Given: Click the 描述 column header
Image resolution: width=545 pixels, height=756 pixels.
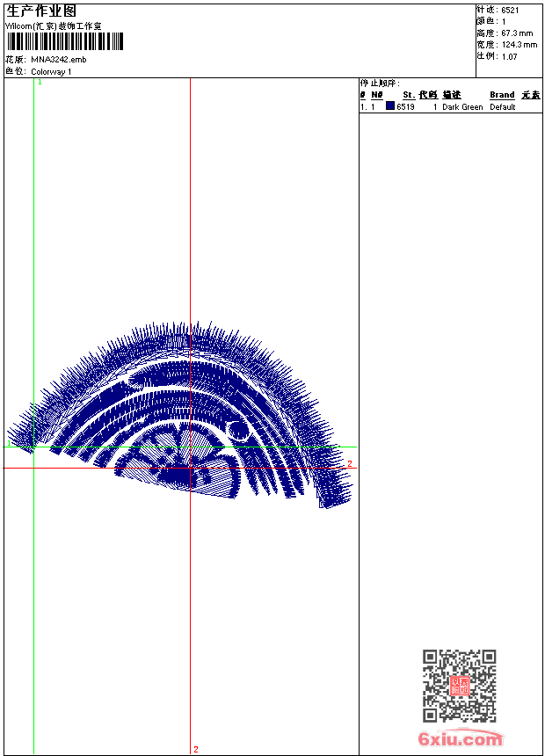Looking at the screenshot, I should click(x=452, y=95).
